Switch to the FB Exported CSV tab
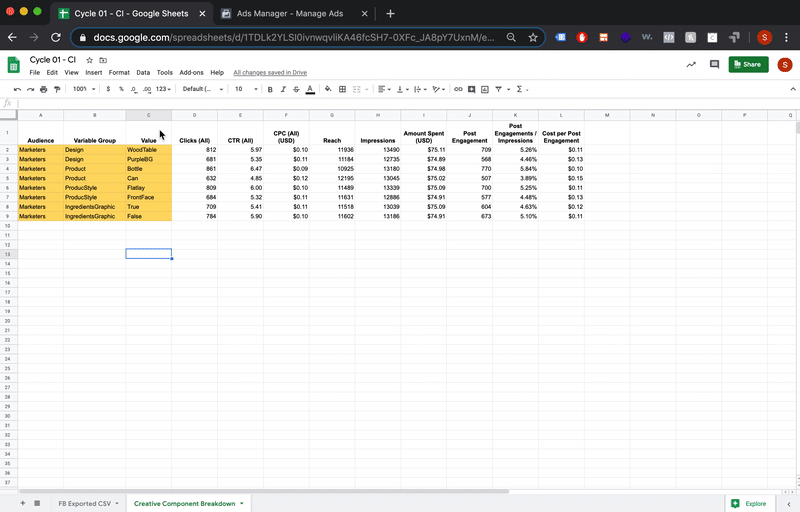This screenshot has height=512, width=800. [84, 503]
